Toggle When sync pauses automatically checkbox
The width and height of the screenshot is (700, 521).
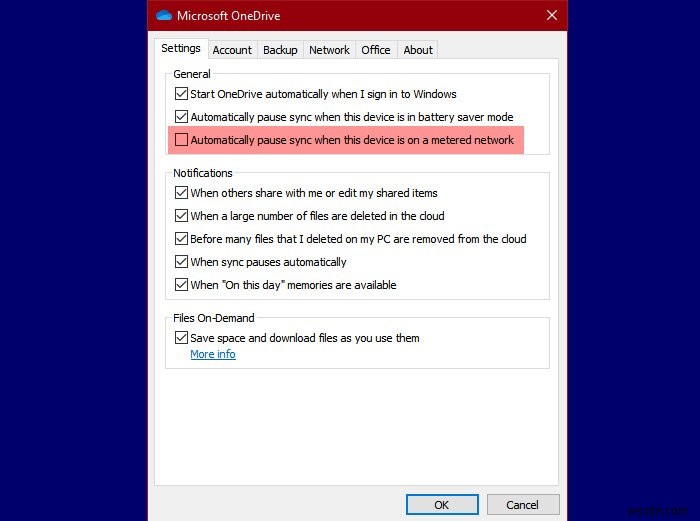tap(181, 262)
